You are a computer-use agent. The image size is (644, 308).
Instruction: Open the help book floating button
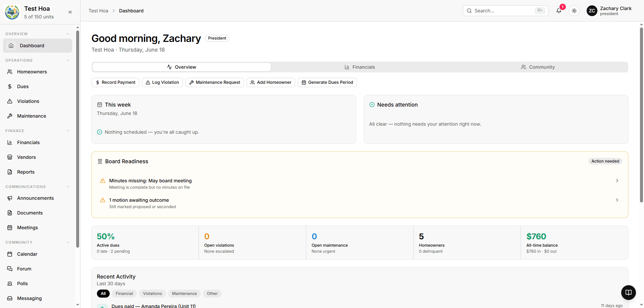(628, 292)
